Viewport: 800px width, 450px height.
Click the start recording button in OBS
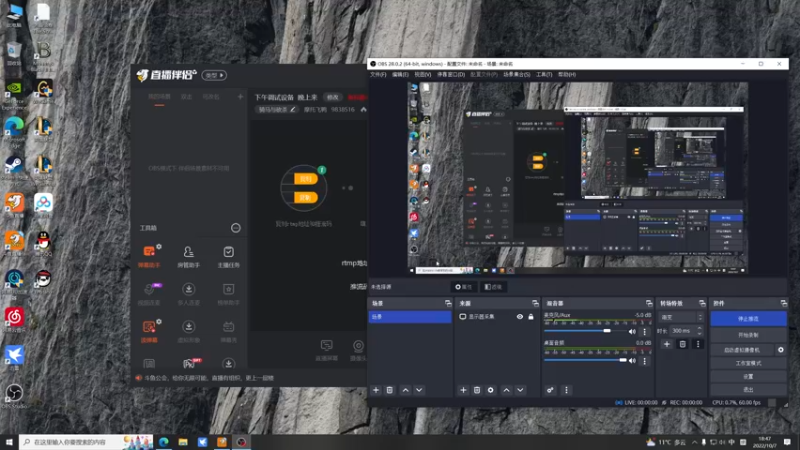click(748, 335)
